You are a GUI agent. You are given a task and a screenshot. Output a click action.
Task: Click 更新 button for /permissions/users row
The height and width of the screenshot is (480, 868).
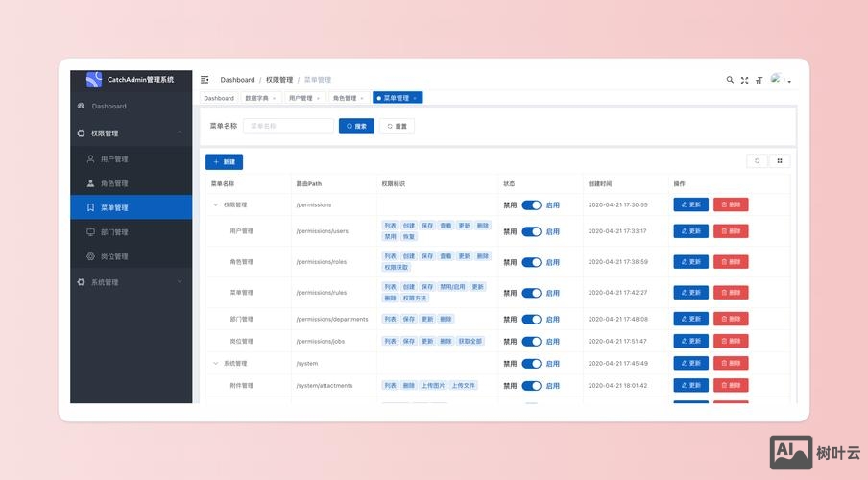(691, 230)
